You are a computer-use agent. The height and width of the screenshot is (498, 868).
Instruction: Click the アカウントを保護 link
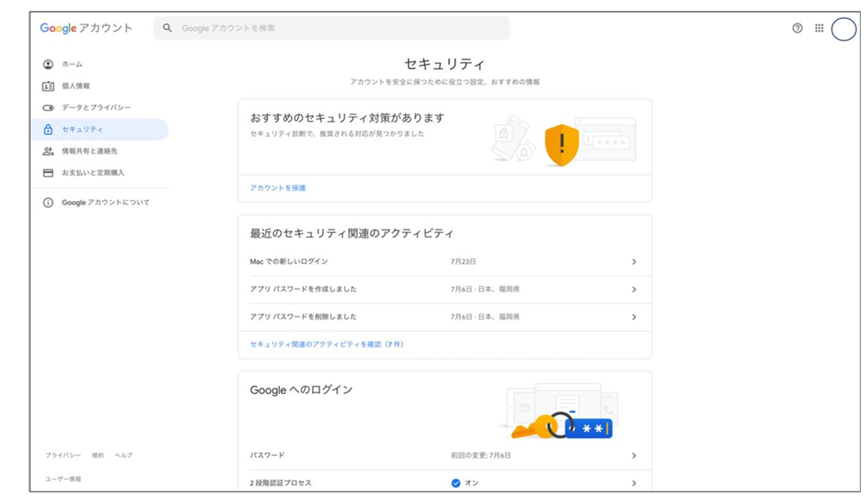278,188
